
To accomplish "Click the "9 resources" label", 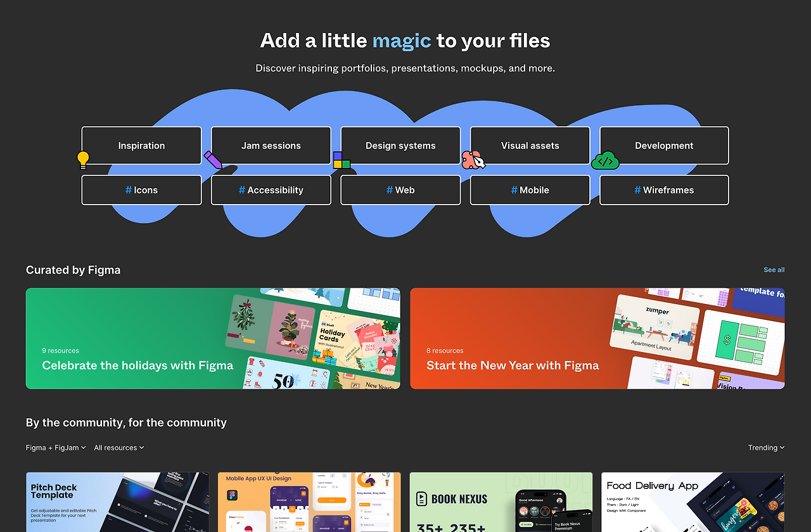I will coord(61,350).
